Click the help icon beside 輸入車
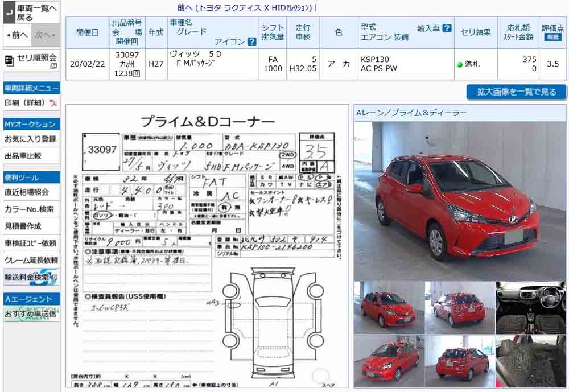The height and width of the screenshot is (392, 569). 447,28
